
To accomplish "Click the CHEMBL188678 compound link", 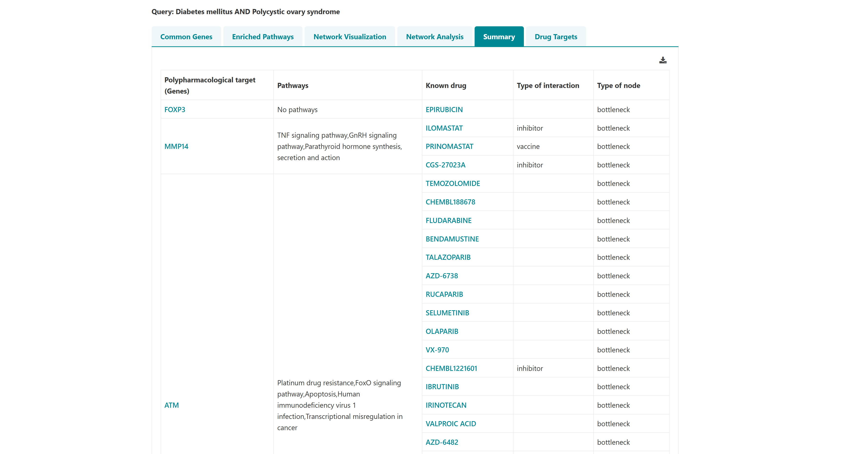I will coord(450,202).
